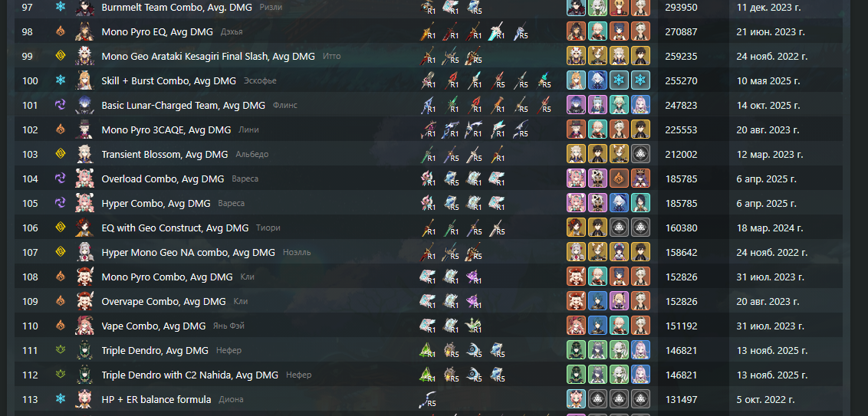Click Klee's avatar in row 108
The width and height of the screenshot is (868, 416).
(84, 277)
